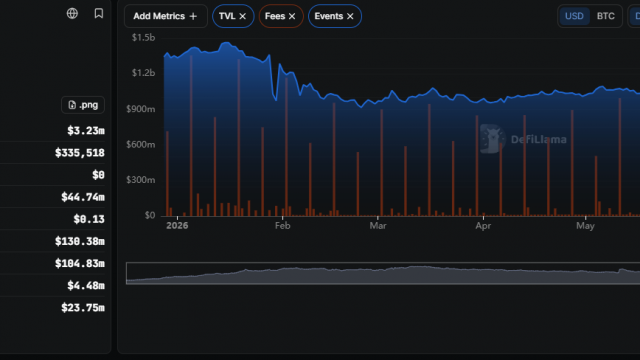Toggle the TVL metric chip

pos(233,16)
